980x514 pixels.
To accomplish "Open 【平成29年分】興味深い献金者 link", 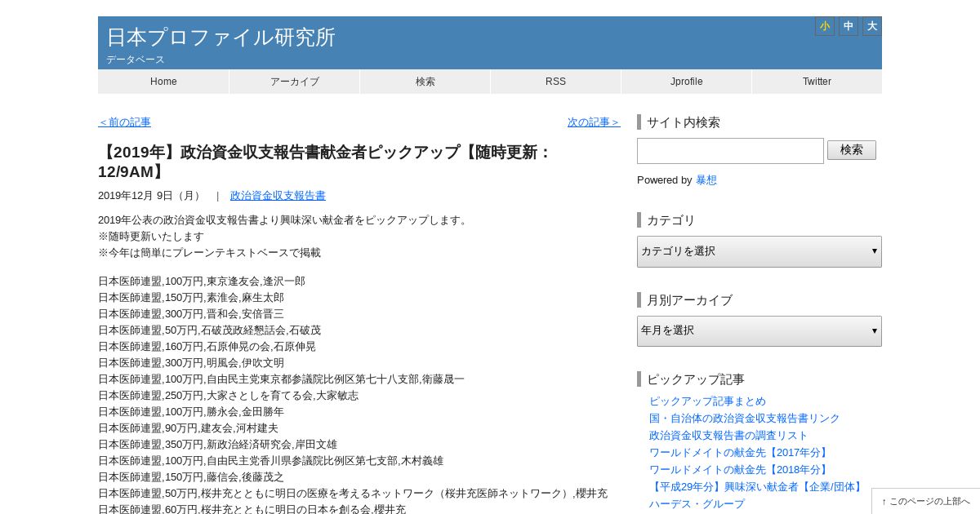I will [x=757, y=487].
